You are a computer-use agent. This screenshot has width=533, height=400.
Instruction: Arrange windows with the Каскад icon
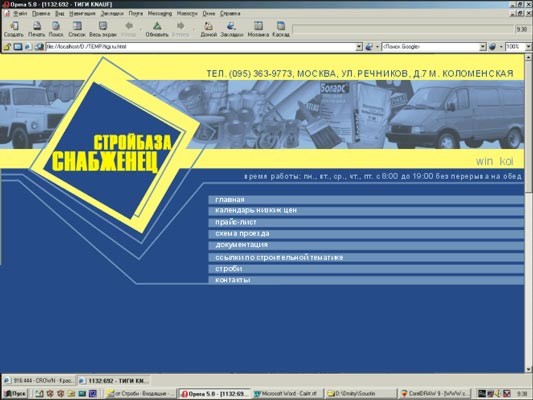pyautogui.click(x=281, y=29)
